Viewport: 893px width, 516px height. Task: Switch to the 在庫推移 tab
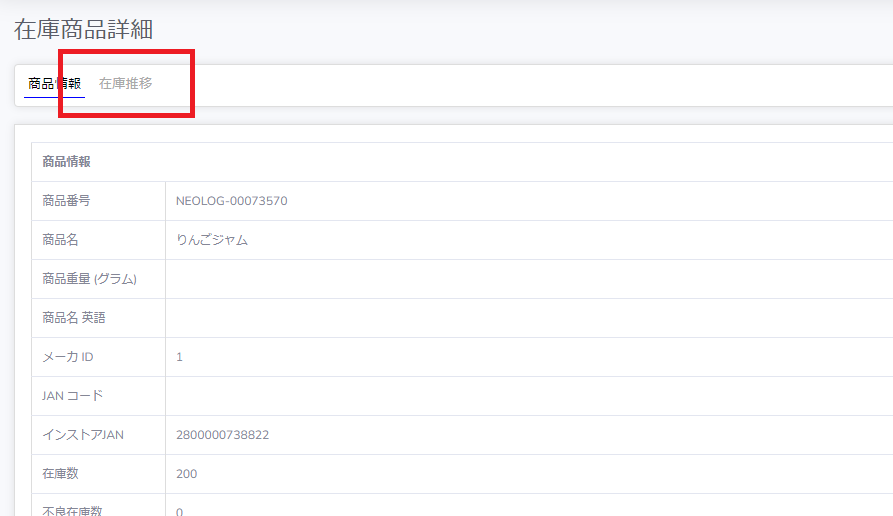(x=125, y=84)
